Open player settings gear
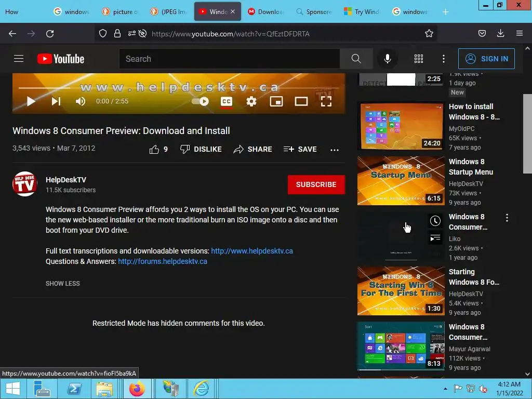 (x=251, y=101)
